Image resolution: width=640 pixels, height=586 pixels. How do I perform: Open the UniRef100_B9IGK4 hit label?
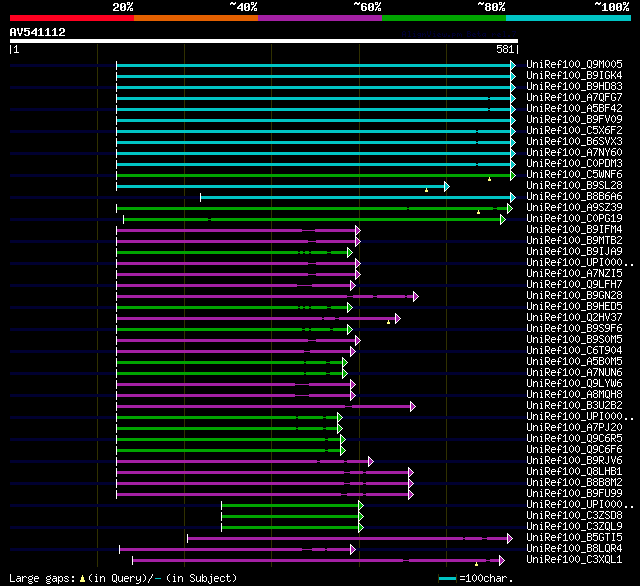point(574,75)
